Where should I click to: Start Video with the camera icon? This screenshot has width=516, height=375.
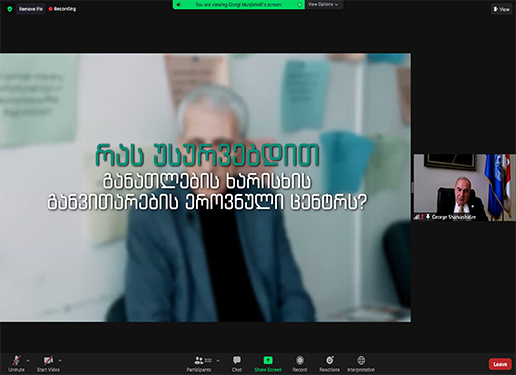click(48, 364)
